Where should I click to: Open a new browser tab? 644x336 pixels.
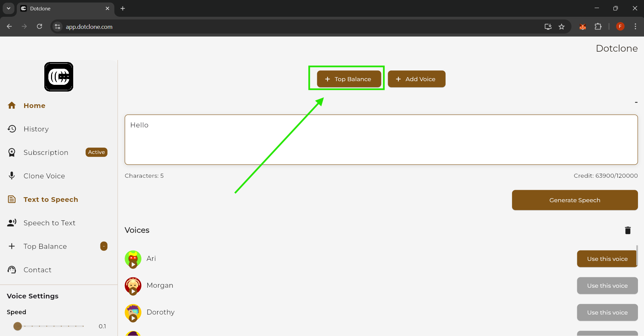click(x=123, y=8)
